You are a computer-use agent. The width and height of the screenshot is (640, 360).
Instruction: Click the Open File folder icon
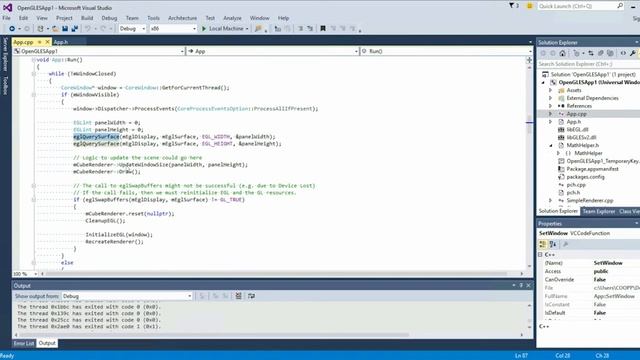[x=55, y=29]
